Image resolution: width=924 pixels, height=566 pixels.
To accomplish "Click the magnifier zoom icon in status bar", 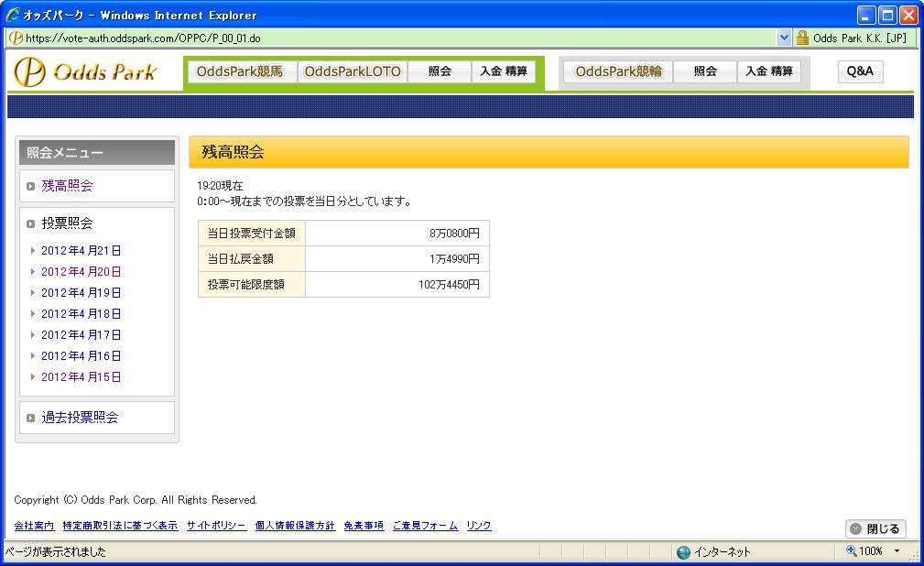I will [x=851, y=550].
